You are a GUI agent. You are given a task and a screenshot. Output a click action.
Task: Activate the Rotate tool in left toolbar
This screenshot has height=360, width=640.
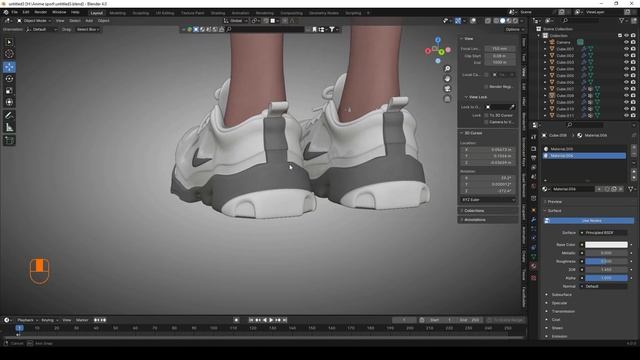click(9, 79)
